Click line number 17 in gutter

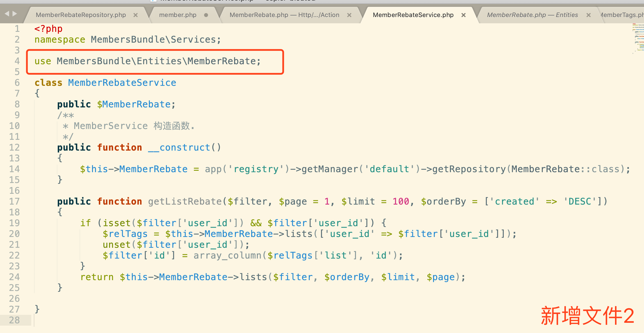point(14,201)
